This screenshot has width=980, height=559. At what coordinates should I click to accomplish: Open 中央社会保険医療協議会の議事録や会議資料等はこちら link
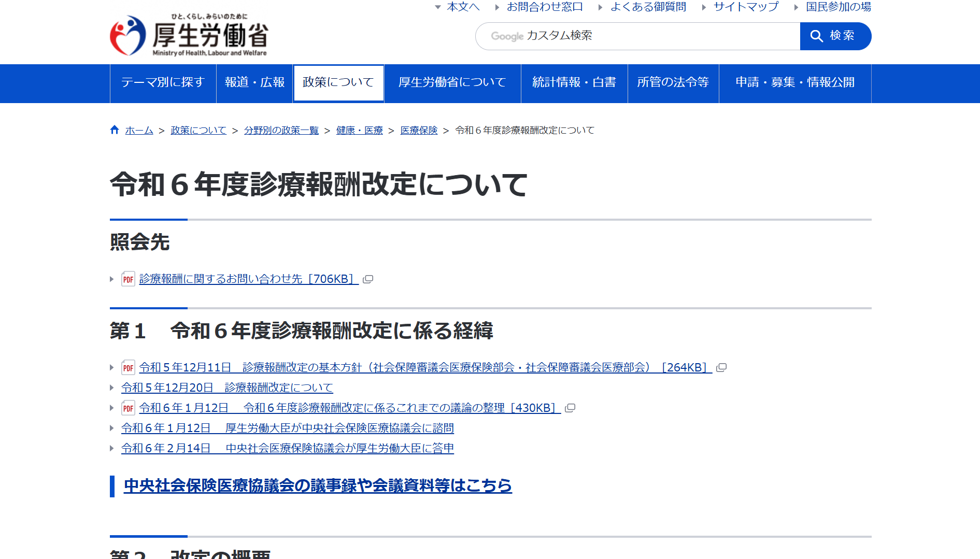click(317, 486)
